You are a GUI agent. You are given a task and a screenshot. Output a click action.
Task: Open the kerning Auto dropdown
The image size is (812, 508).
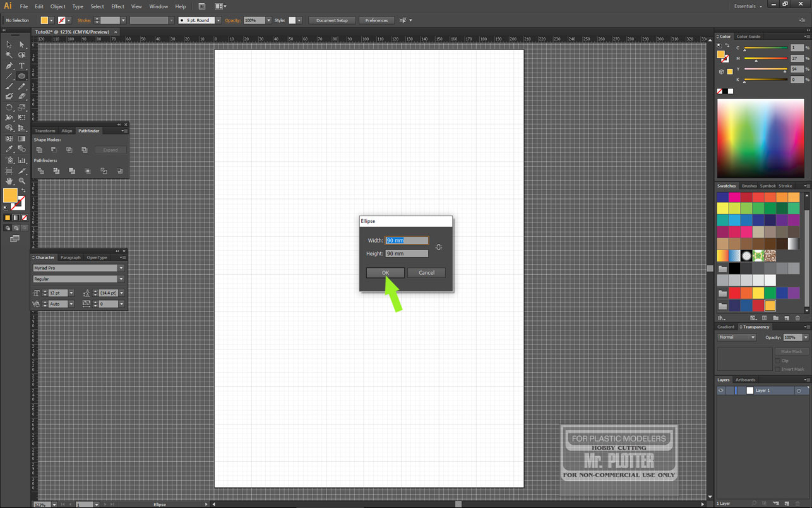pyautogui.click(x=71, y=304)
